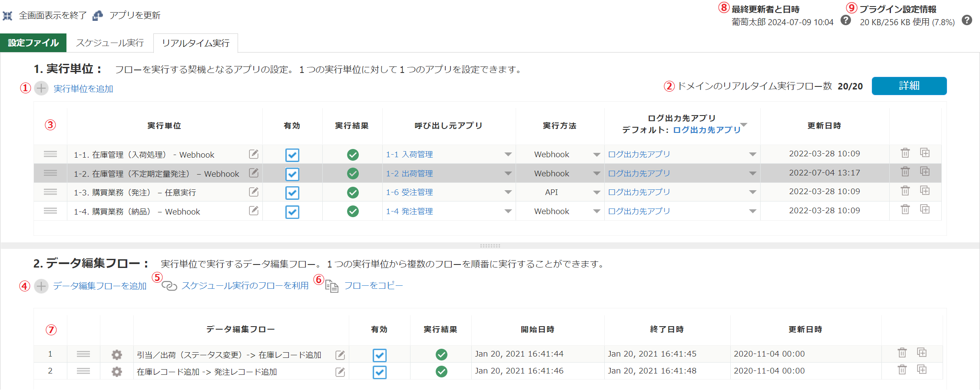The height and width of the screenshot is (390, 980).
Task: Duplicate the 1-1 execution unit row
Action: 925,153
